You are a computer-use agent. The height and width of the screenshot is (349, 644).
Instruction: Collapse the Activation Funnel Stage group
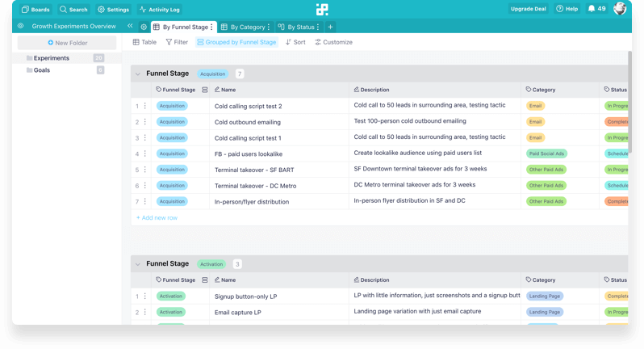point(137,264)
